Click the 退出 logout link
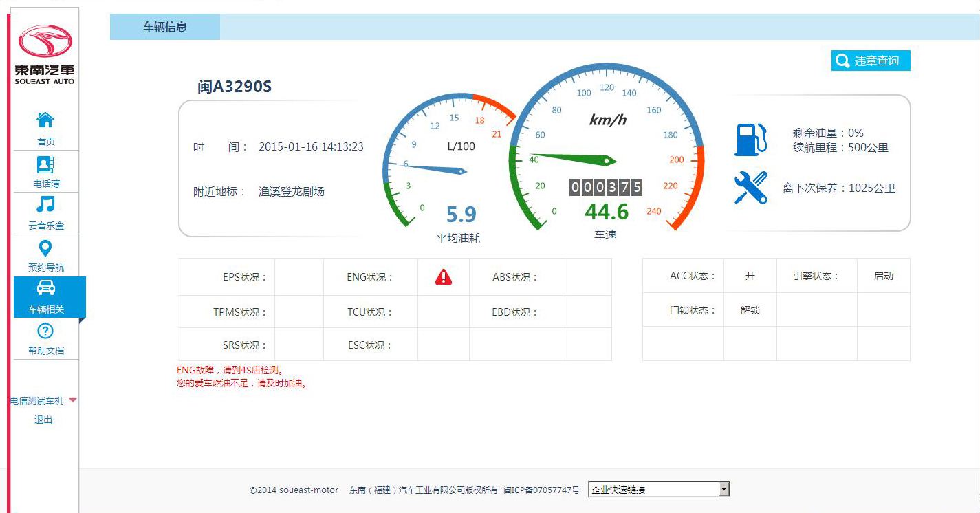Screen dimensions: 980x513 click(x=43, y=419)
